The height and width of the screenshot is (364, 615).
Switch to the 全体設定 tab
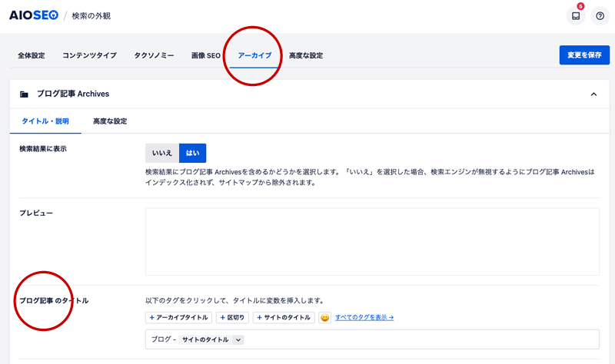pyautogui.click(x=32, y=55)
